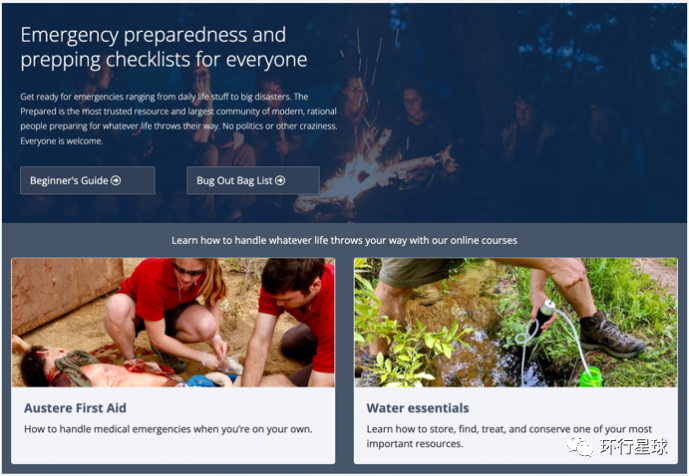
Task: Click the green water bottle in photo
Action: (591, 377)
